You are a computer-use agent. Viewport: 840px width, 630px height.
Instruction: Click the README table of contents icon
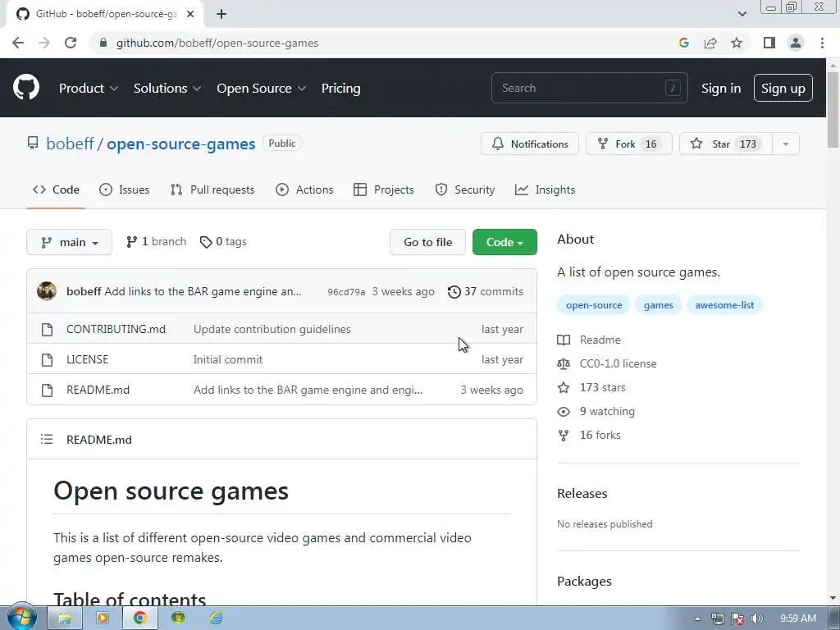[x=47, y=440]
